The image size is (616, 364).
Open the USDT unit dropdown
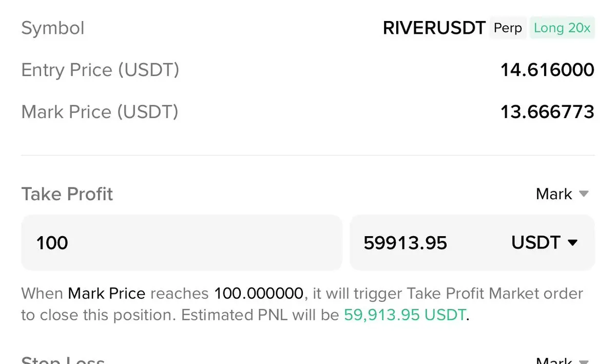[545, 242]
